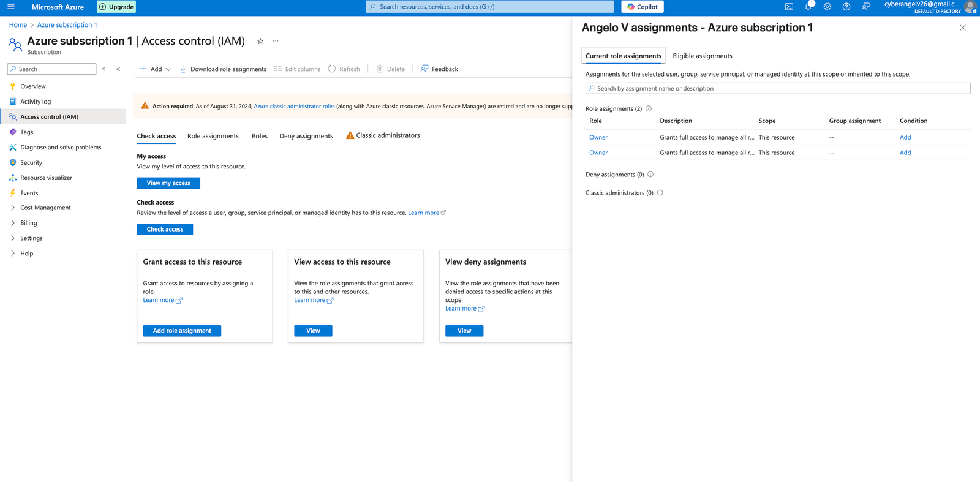Image resolution: width=980 pixels, height=482 pixels.
Task: Click View my access button
Action: pyautogui.click(x=168, y=183)
